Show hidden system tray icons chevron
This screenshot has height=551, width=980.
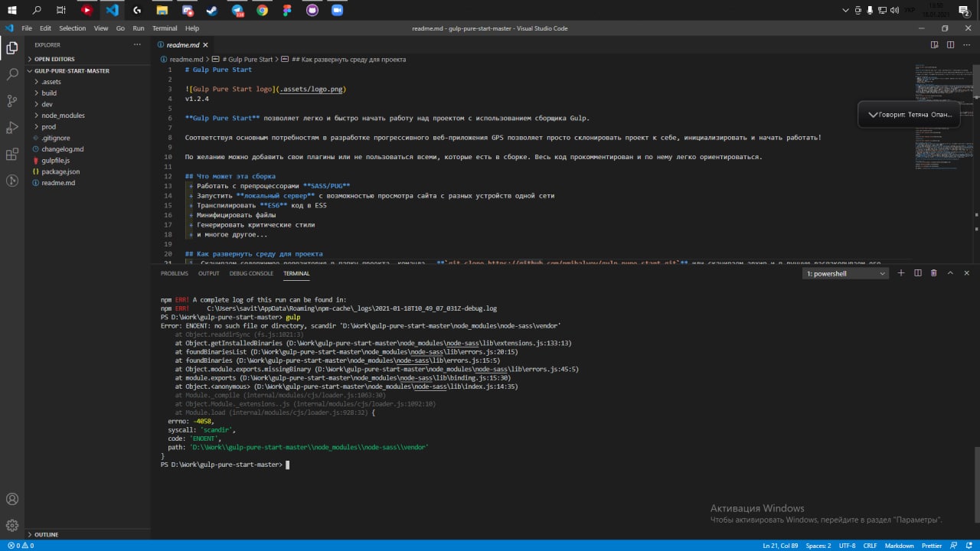pyautogui.click(x=846, y=10)
